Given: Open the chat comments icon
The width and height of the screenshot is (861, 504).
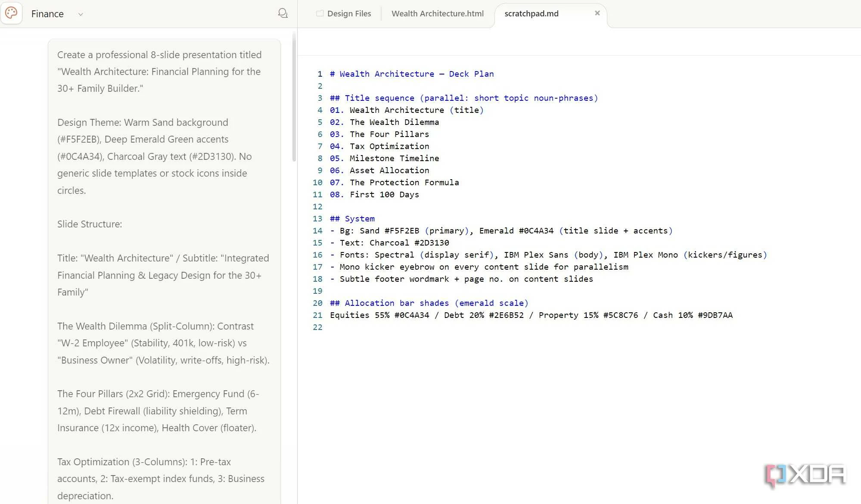Looking at the screenshot, I should [283, 13].
